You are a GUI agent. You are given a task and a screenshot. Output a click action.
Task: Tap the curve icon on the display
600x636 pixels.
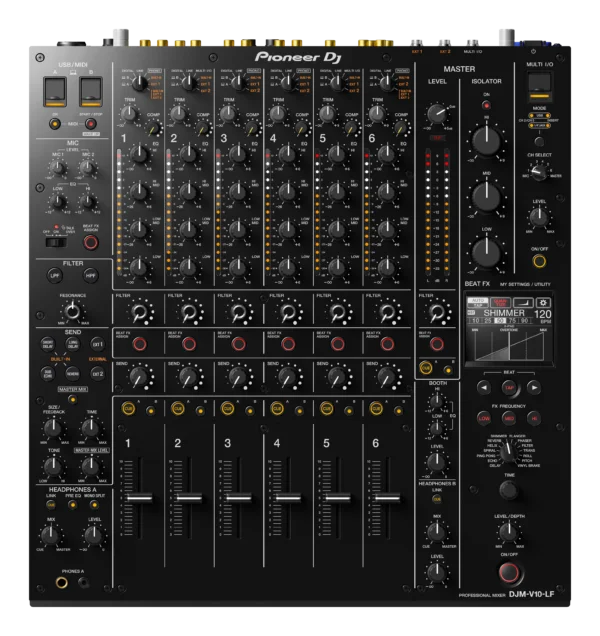pyautogui.click(x=523, y=303)
